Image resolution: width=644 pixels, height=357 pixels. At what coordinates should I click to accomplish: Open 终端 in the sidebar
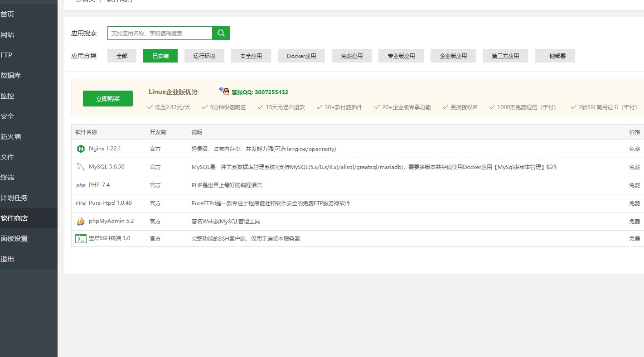click(29, 177)
